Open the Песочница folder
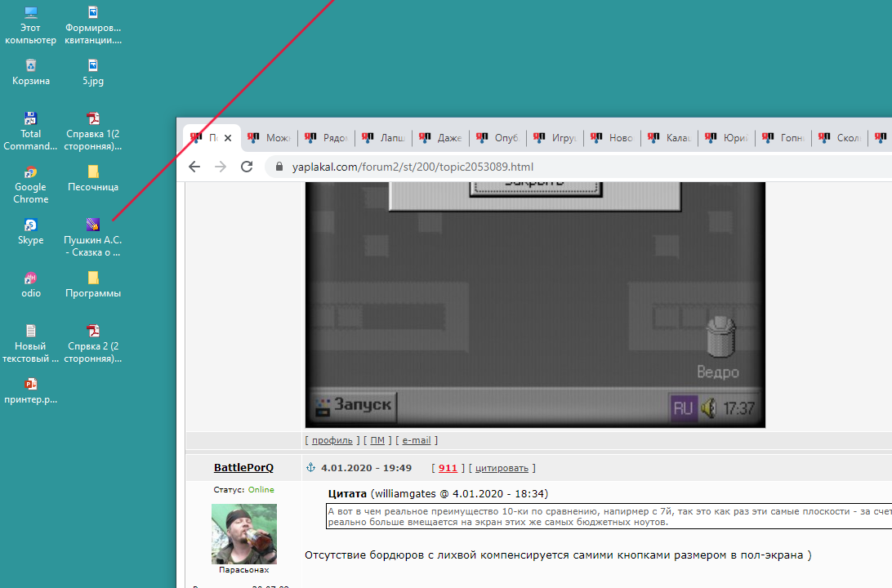The height and width of the screenshot is (588, 892). point(93,178)
